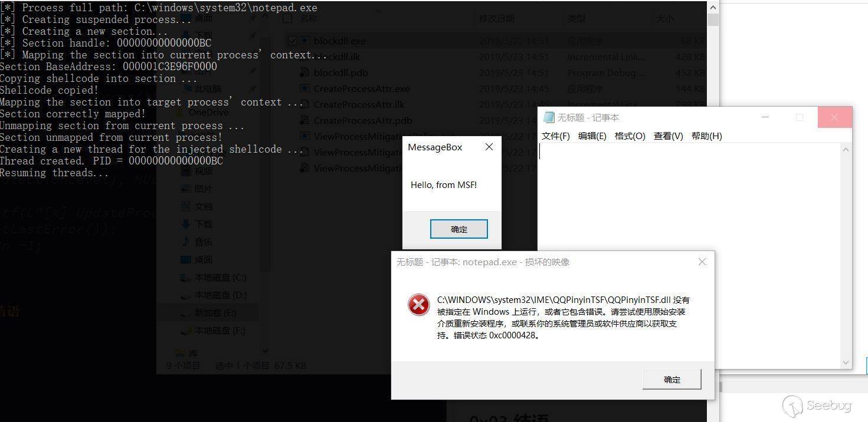Viewport: 868px width, 422px height.
Task: Click Notepad's vertical scrollbar down arrow
Action: click(846, 362)
